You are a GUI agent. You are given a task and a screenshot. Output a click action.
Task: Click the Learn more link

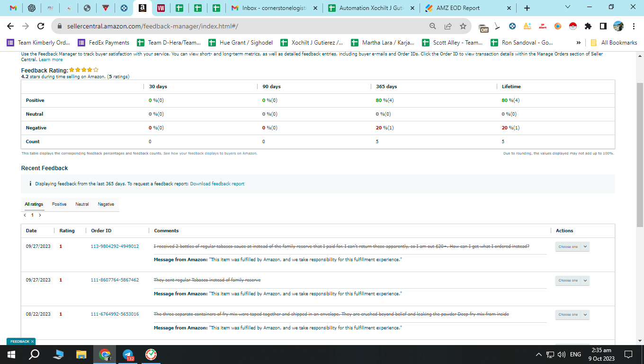click(51, 60)
